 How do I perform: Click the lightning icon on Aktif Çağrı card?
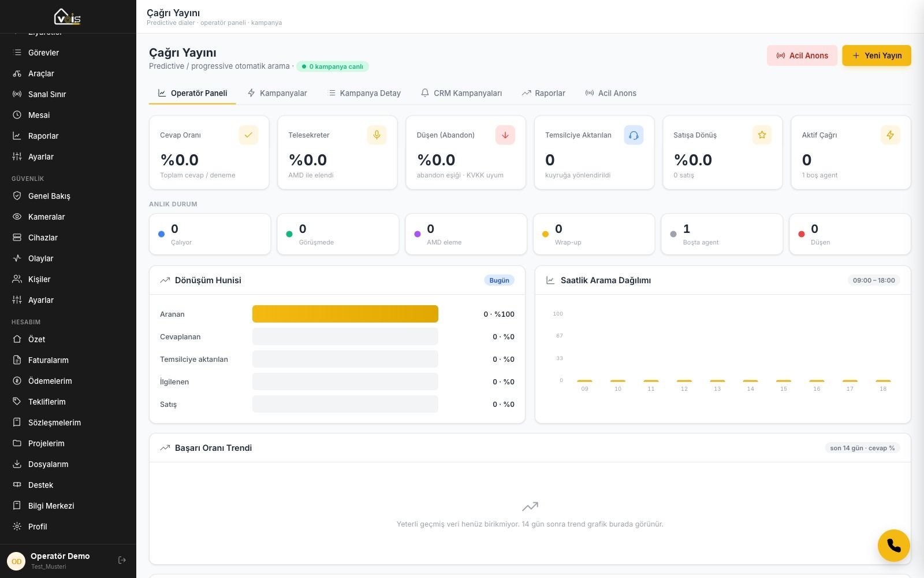[x=890, y=135]
